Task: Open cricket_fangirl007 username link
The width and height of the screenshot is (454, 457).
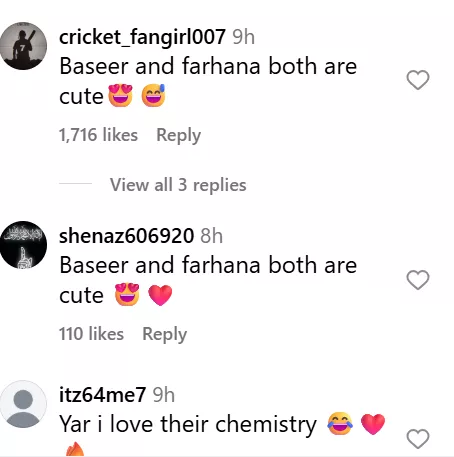Action: pos(142,37)
